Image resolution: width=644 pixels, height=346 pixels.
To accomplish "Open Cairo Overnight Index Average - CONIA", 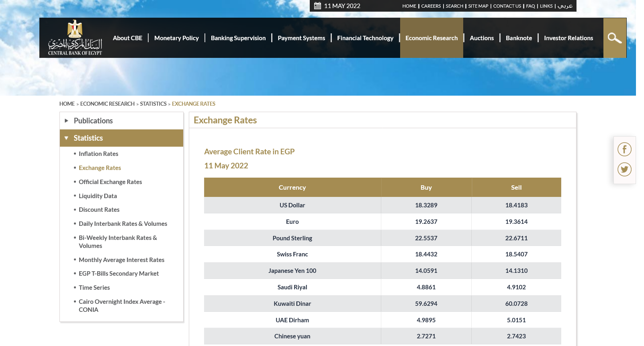I will click(122, 306).
